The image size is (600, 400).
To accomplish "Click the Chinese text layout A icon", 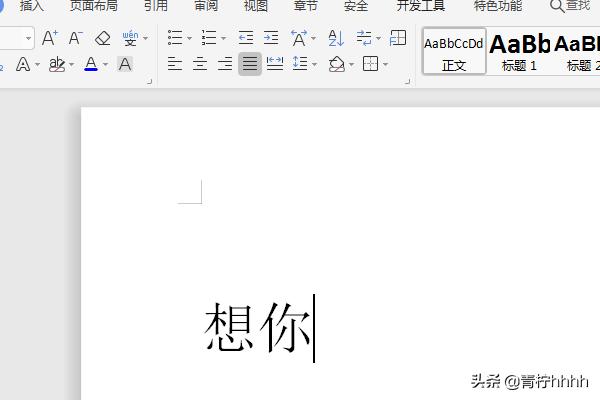I will coord(299,38).
